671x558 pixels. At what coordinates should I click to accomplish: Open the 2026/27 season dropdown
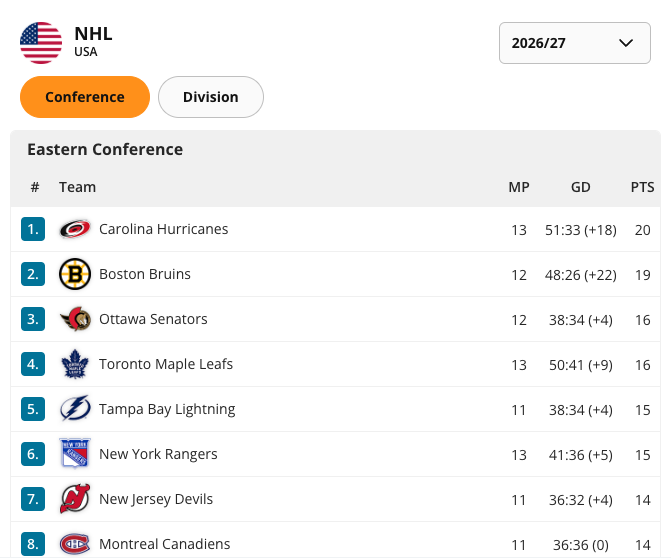click(575, 43)
